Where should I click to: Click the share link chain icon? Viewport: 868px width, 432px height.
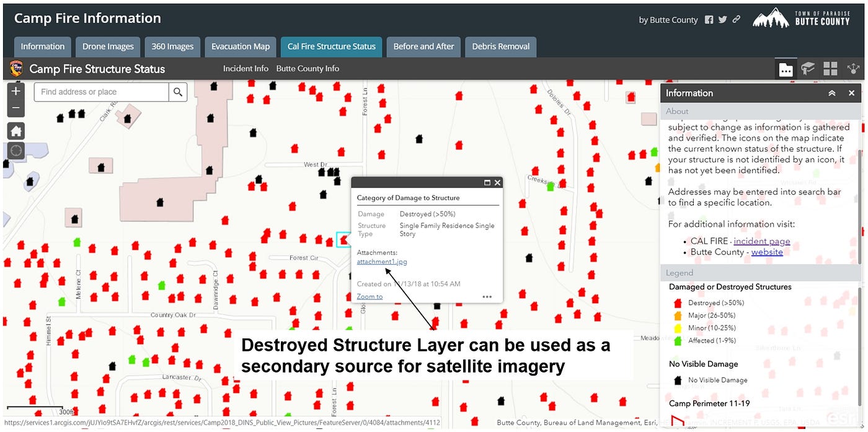point(737,20)
